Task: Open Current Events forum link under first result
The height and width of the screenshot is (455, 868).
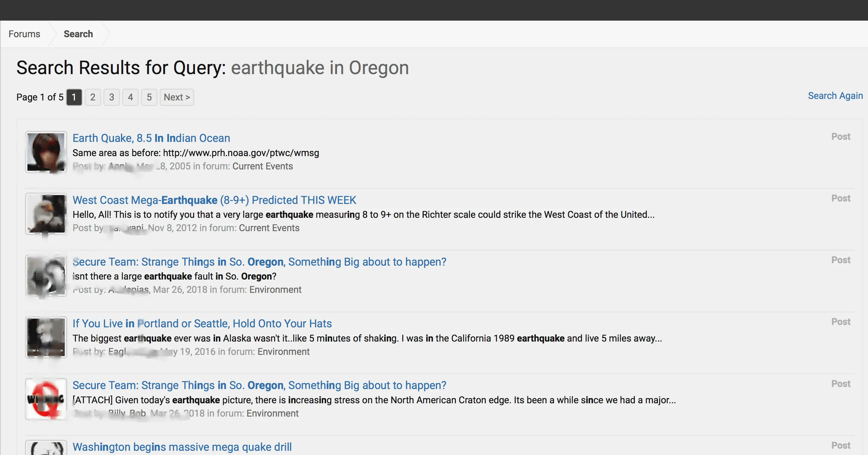Action: [x=263, y=166]
